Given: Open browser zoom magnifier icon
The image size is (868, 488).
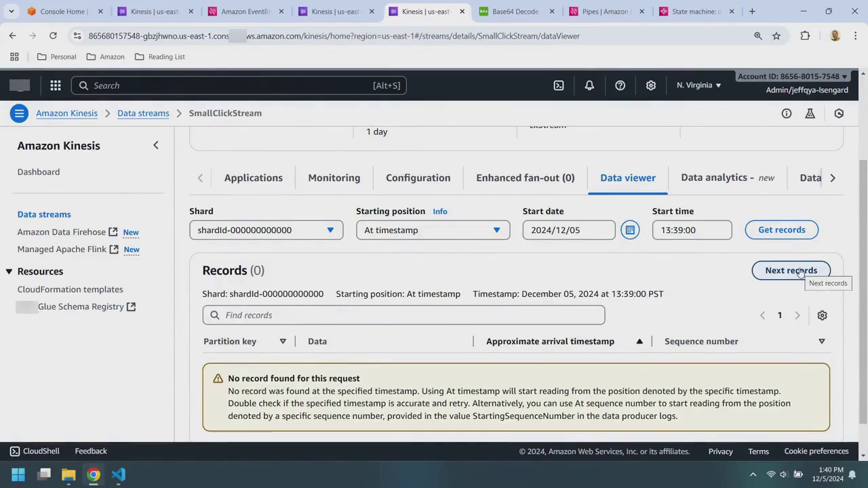Looking at the screenshot, I should (x=758, y=35).
